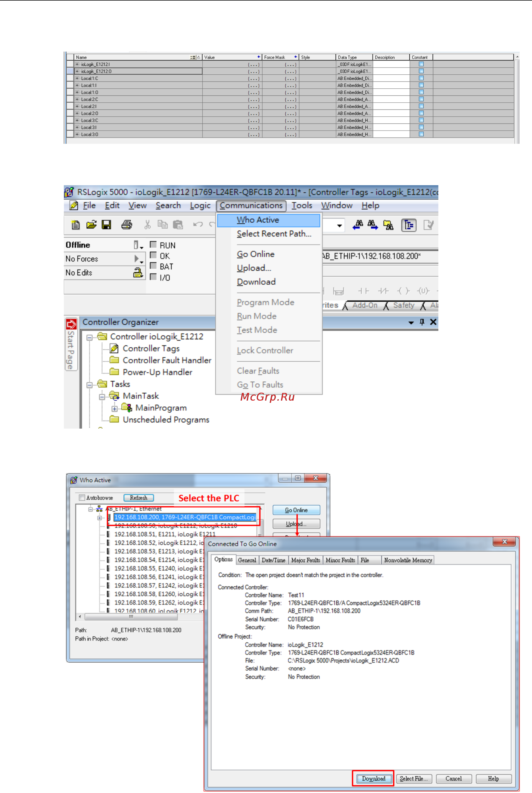Toggle Constant checkbox for ioLogik_E1212:O row
Viewport: 532px width, 793px height.
[421, 71]
